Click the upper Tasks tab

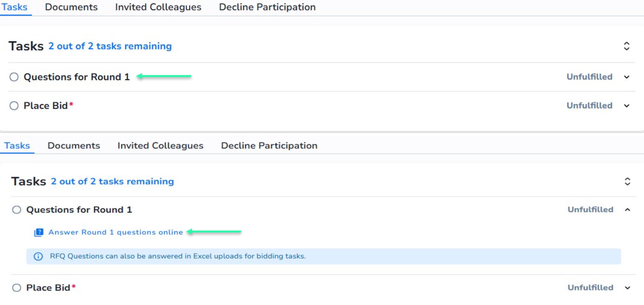pos(15,7)
